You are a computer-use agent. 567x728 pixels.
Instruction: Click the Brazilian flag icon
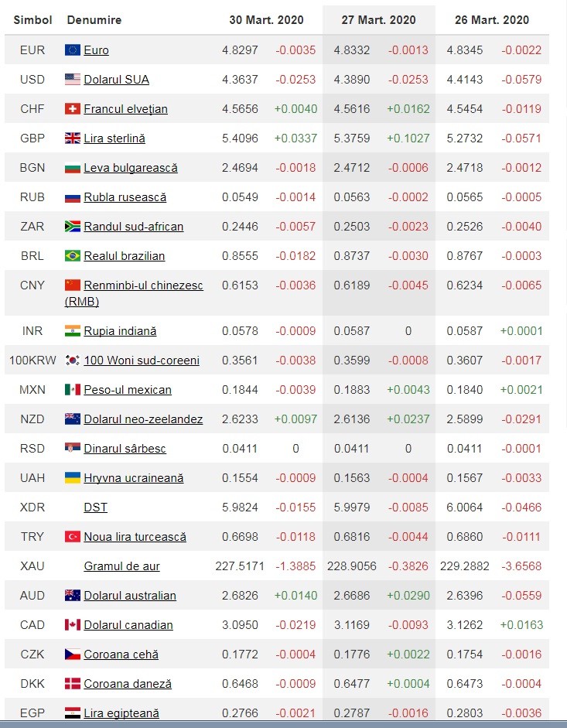(73, 256)
